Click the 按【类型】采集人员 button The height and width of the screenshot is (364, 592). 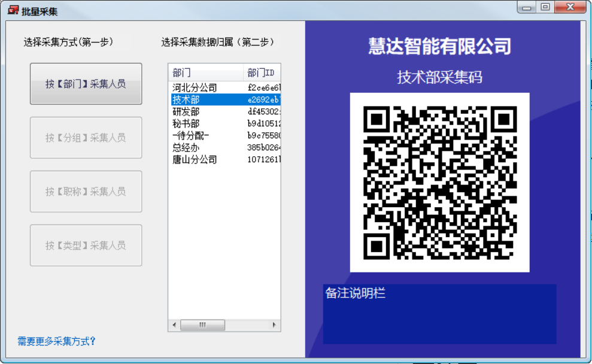click(x=86, y=245)
